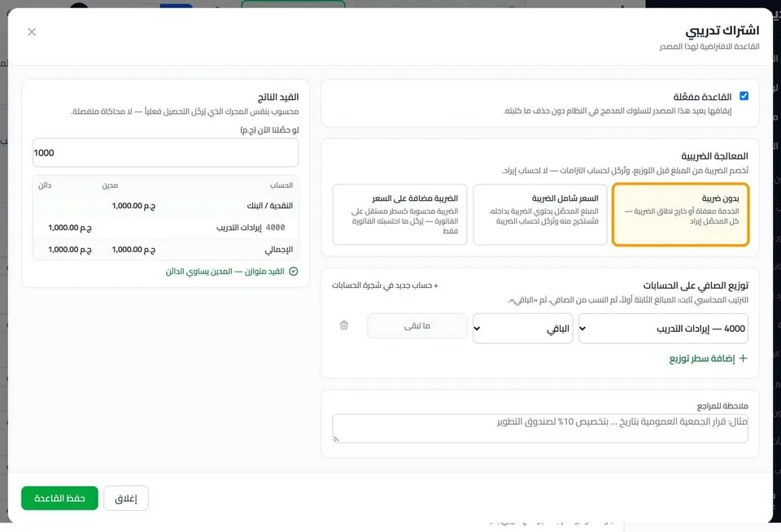The width and height of the screenshot is (781, 532).
Task: Select the السعر شامل الضريبة option
Action: coord(540,214)
